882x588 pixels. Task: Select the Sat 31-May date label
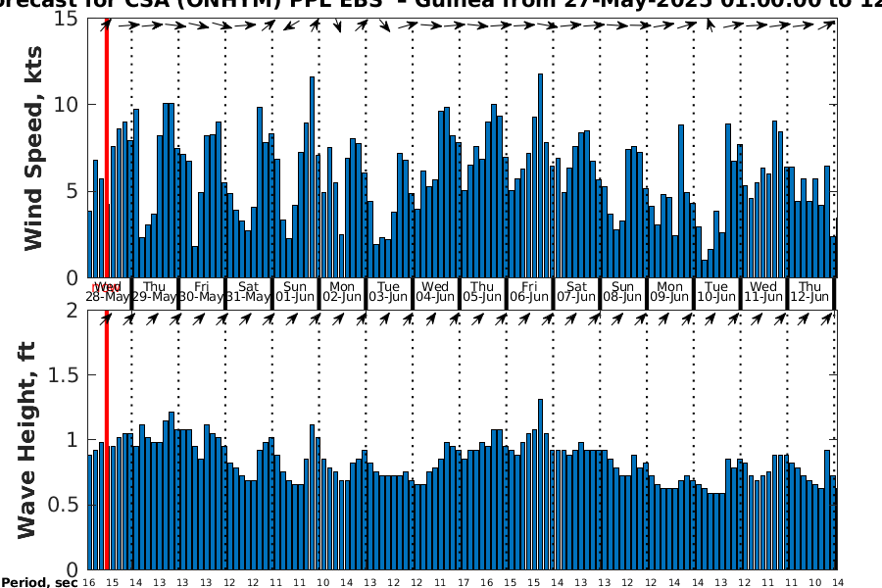(248, 291)
